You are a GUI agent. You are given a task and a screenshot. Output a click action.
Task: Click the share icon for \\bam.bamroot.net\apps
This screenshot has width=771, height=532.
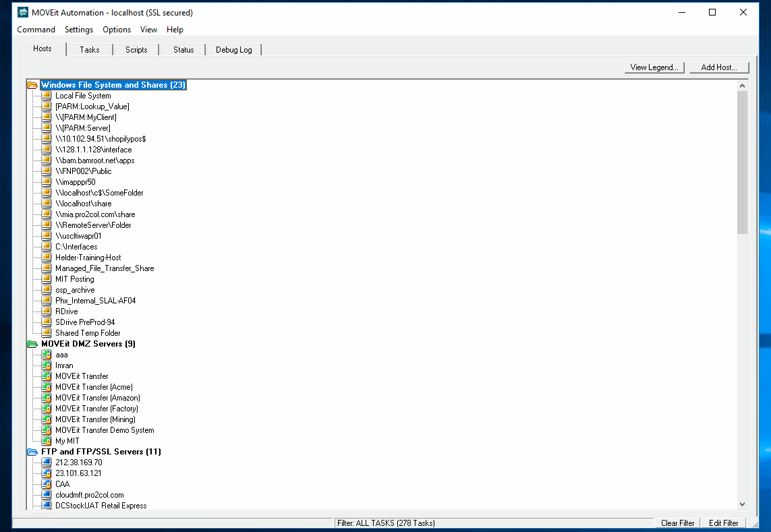point(47,160)
